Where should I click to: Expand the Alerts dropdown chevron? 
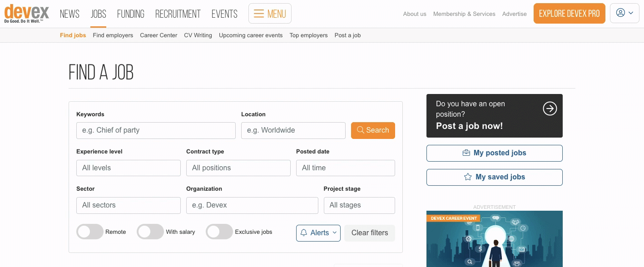[335, 233]
